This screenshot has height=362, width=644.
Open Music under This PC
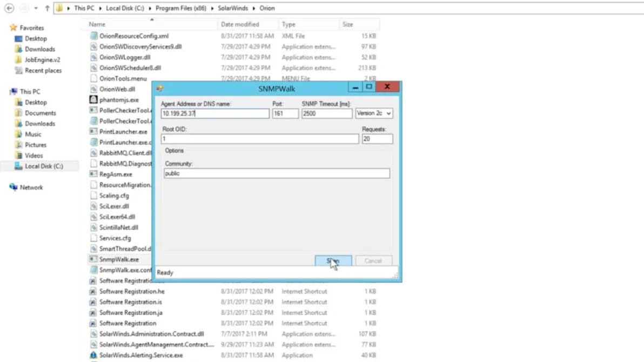(33, 135)
